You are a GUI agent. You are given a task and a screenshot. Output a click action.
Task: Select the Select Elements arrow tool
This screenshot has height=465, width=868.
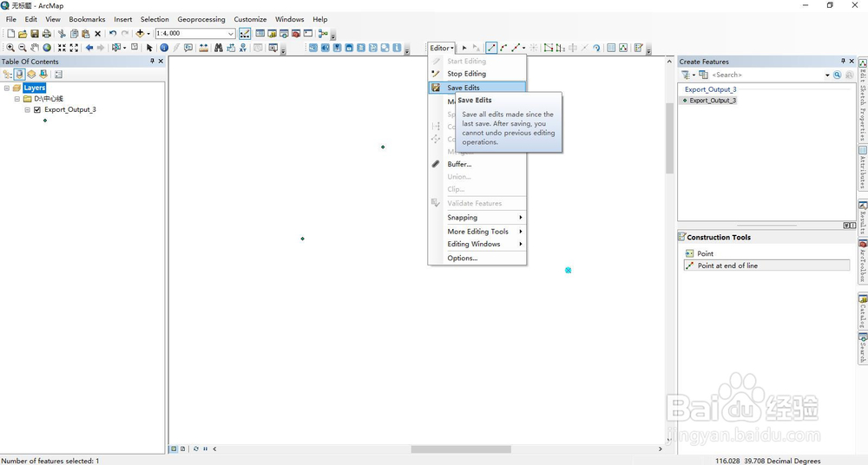149,49
